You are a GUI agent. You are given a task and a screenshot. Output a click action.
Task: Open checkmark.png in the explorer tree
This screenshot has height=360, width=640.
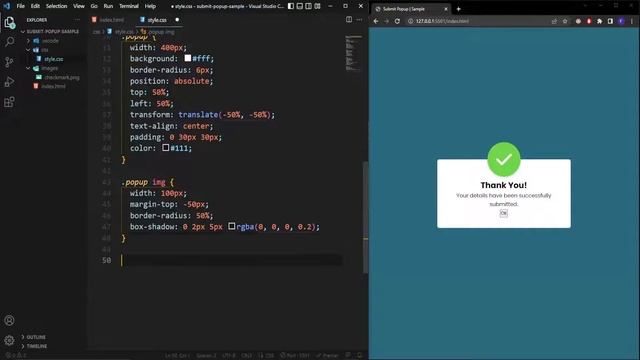[x=61, y=77]
